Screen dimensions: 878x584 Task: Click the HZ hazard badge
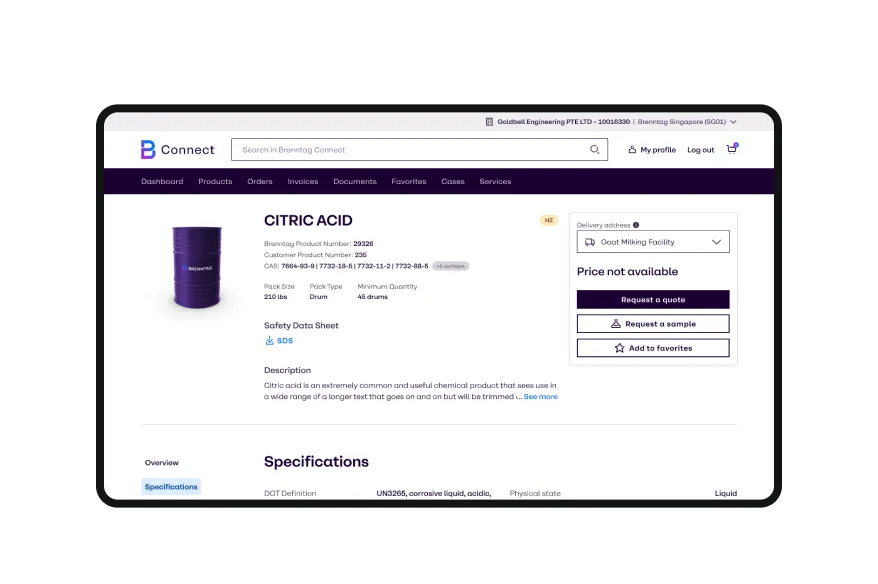[x=549, y=221]
